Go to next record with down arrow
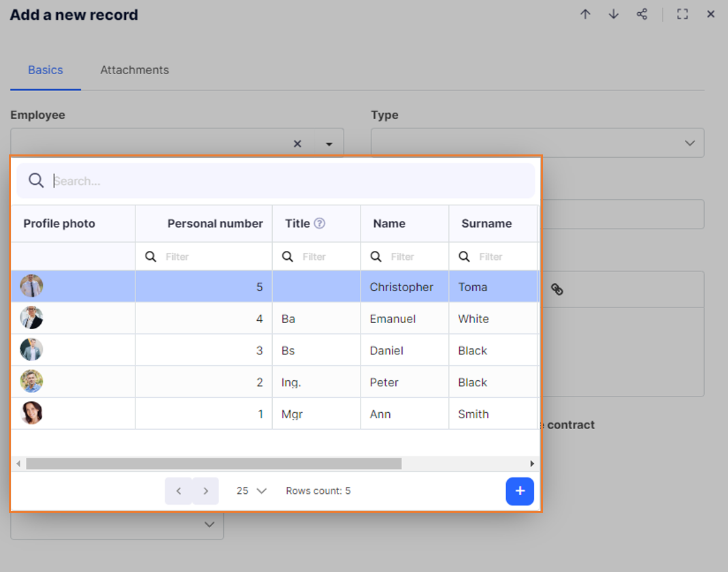Image resolution: width=728 pixels, height=572 pixels. pos(613,14)
